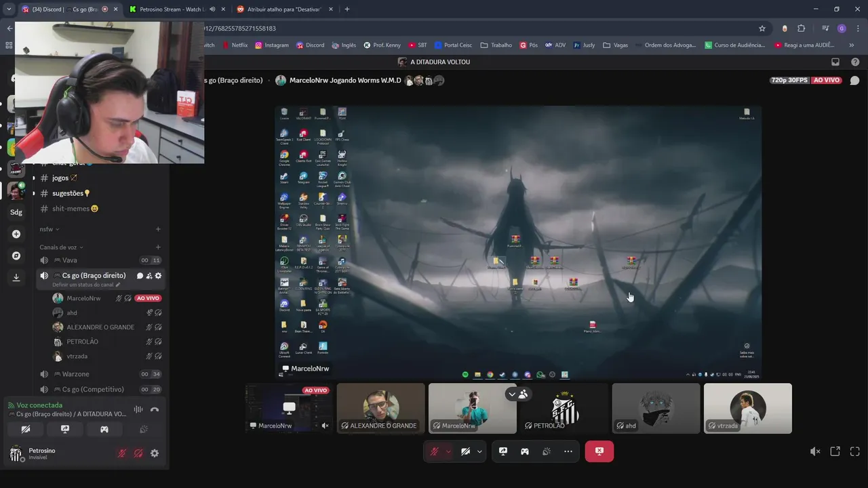The height and width of the screenshot is (488, 868).
Task: Click the invite people icon on Cs go channel
Action: coord(149,276)
